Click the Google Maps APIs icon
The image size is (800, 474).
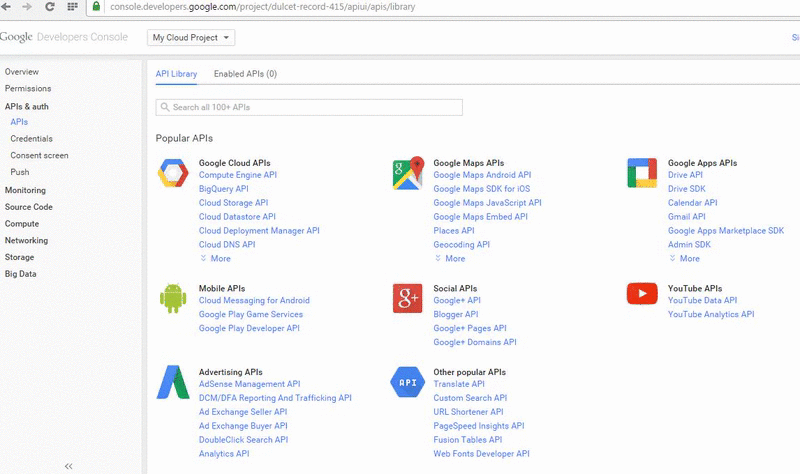point(408,174)
